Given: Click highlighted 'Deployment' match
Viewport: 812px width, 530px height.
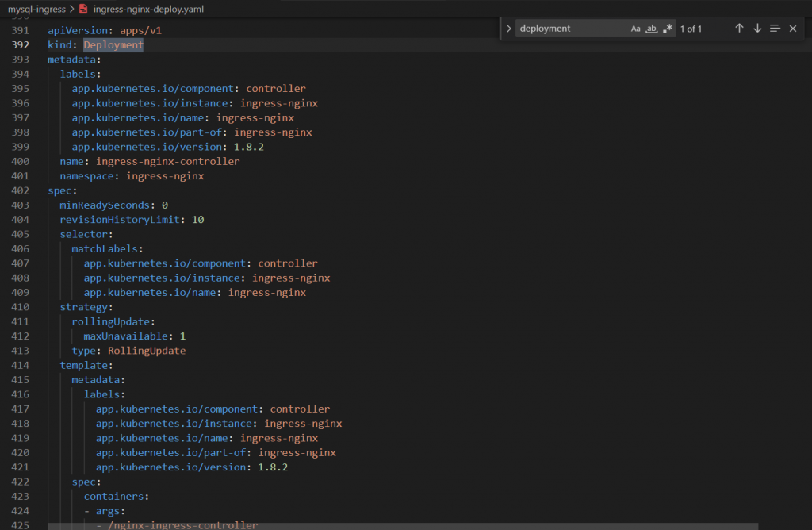Looking at the screenshot, I should point(113,45).
